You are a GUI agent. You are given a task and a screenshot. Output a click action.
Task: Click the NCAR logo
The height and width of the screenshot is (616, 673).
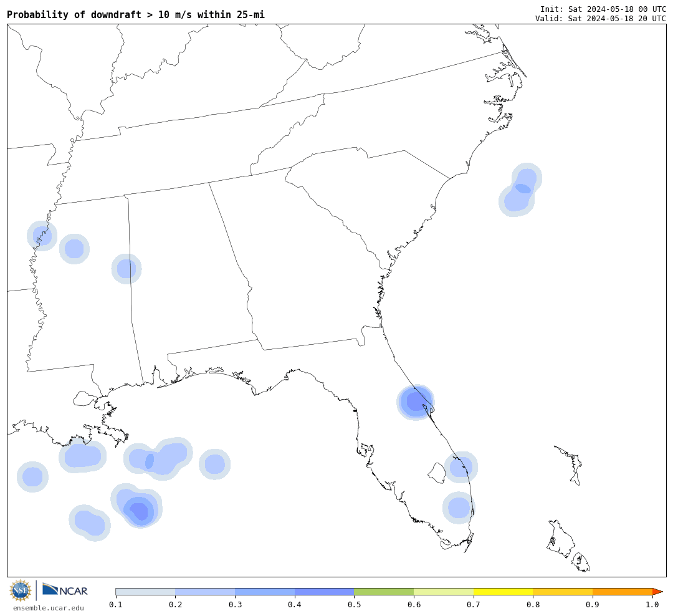tap(65, 589)
